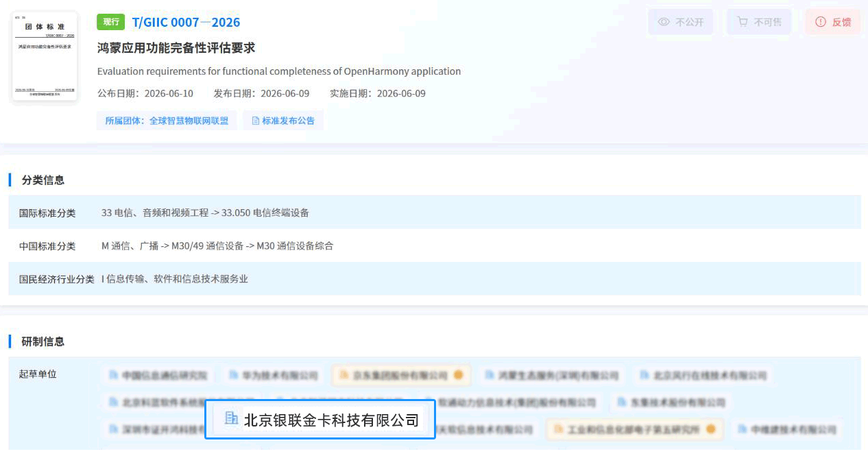Click the 分类信息 section heading

[43, 180]
